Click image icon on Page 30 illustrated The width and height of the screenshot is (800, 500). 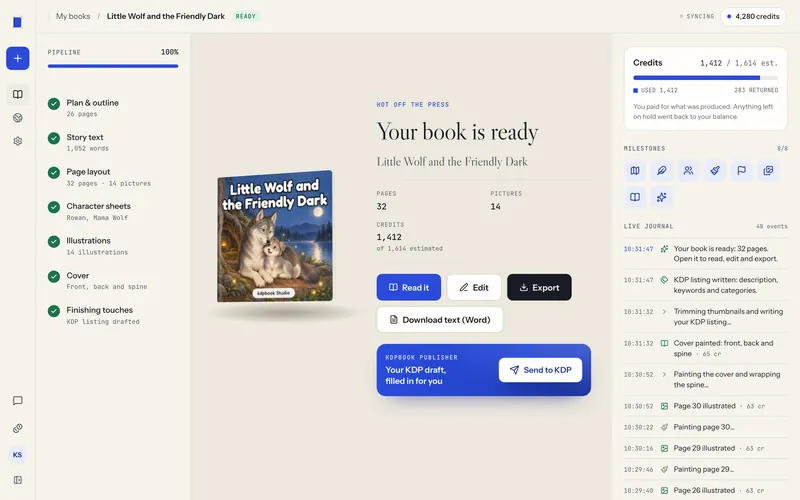(664, 406)
